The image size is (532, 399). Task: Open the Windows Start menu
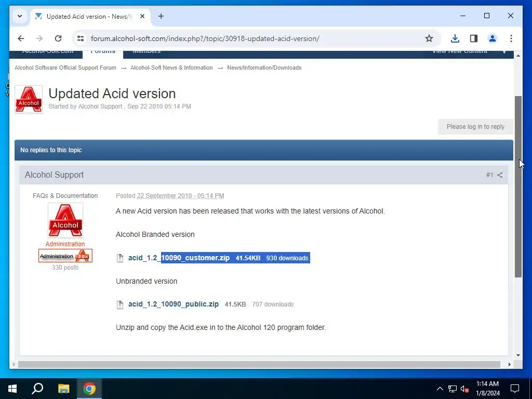(12, 389)
